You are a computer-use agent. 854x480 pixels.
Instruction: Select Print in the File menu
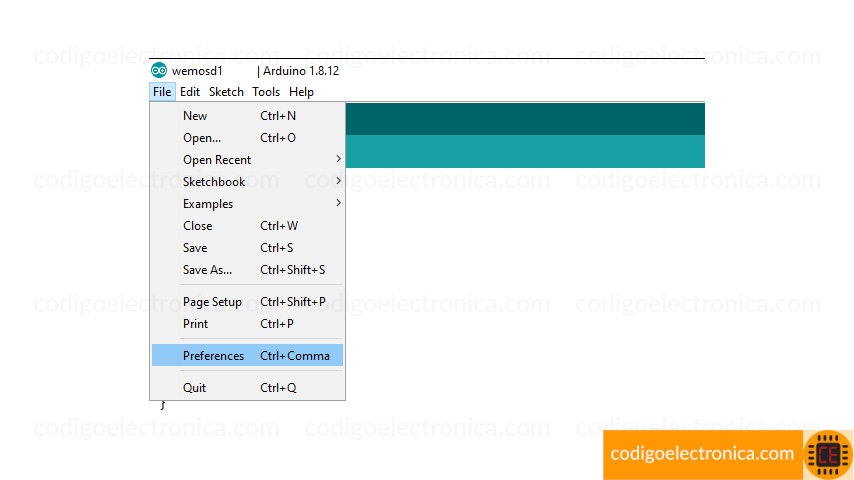click(x=247, y=324)
